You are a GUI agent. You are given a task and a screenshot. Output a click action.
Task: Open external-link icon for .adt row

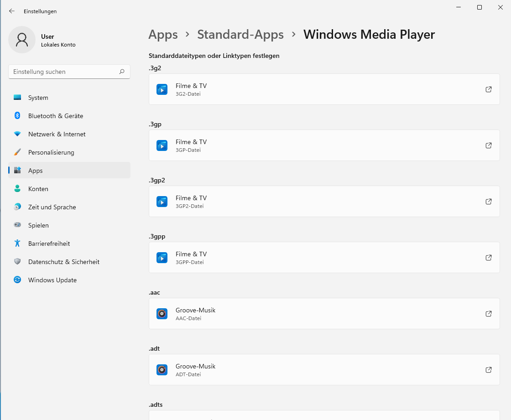(488, 370)
